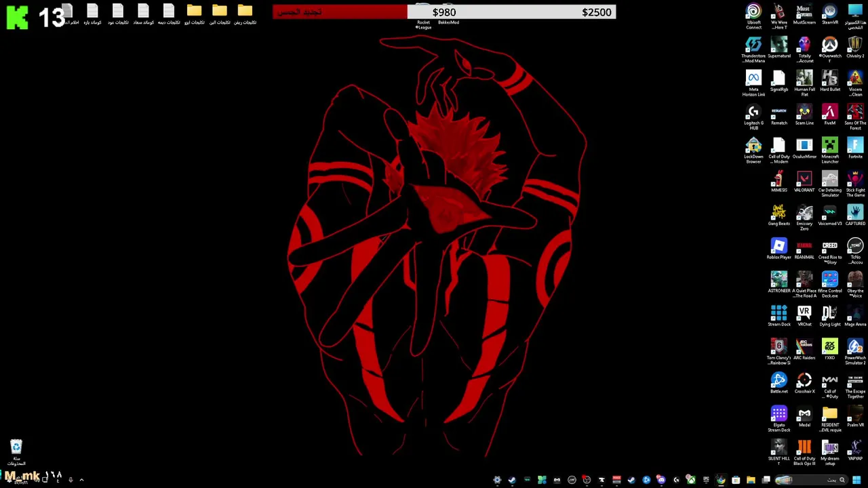Open the Crosshair X icon

click(x=804, y=384)
